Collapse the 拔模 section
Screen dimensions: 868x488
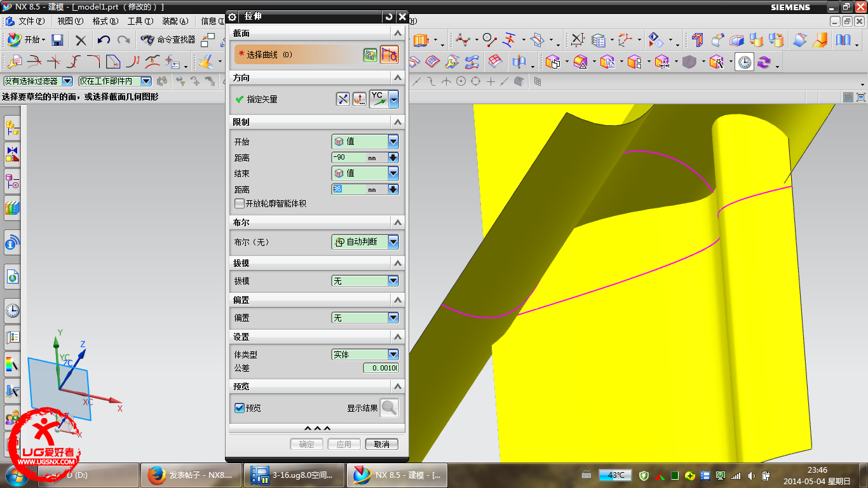[x=398, y=262]
